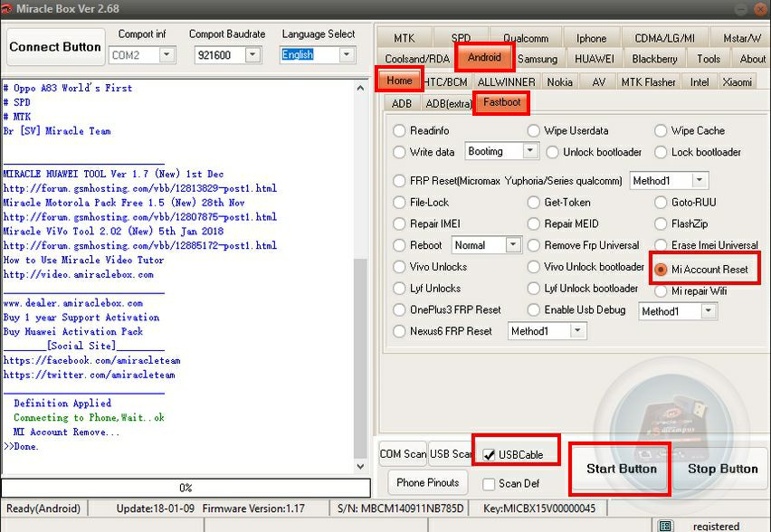771x532 pixels.
Task: Click the log panel scrollbar thumb
Action: pyautogui.click(x=360, y=358)
